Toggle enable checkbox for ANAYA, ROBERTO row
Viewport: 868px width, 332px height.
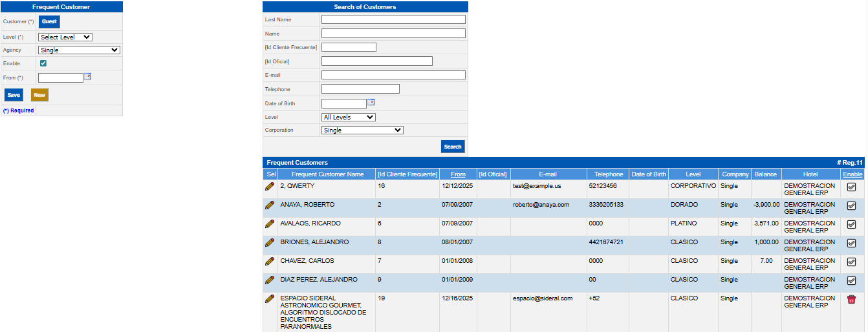point(851,206)
